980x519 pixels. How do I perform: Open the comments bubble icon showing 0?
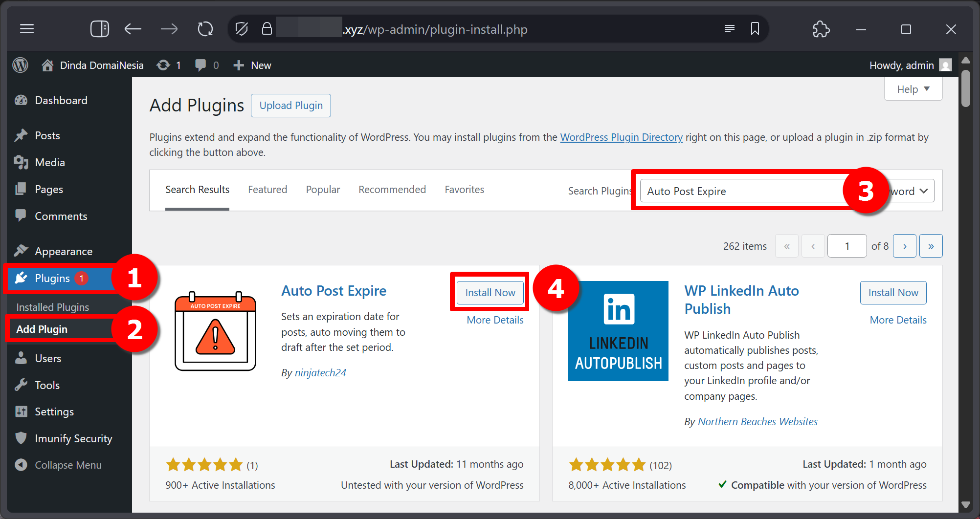(207, 65)
